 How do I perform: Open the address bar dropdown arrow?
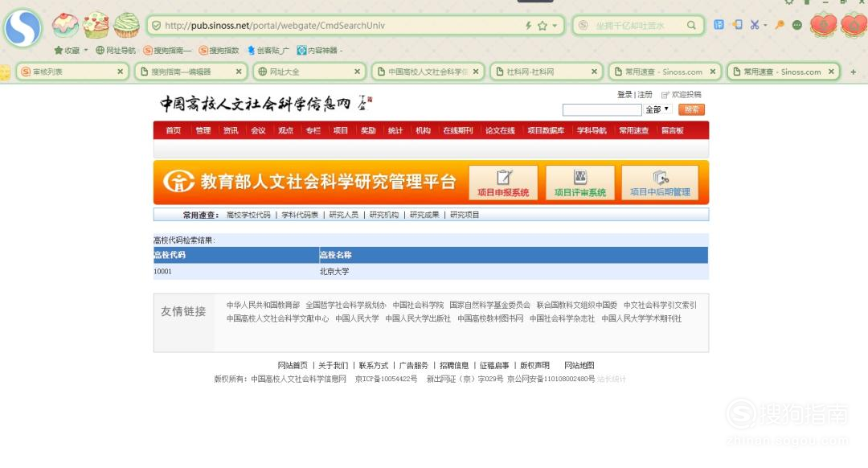[555, 26]
